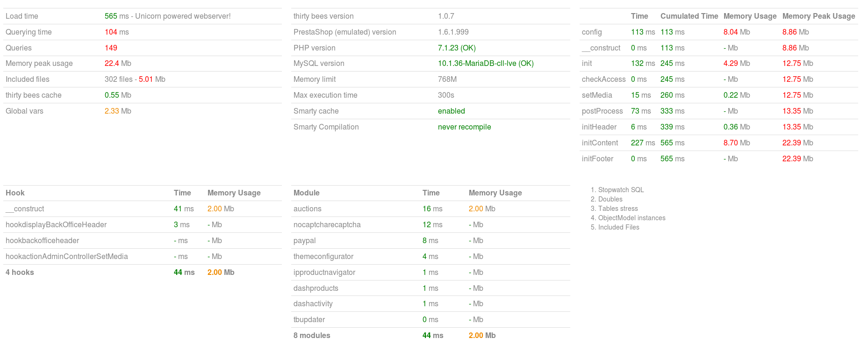Click the Tables stress link
The image size is (868, 353).
(x=618, y=209)
